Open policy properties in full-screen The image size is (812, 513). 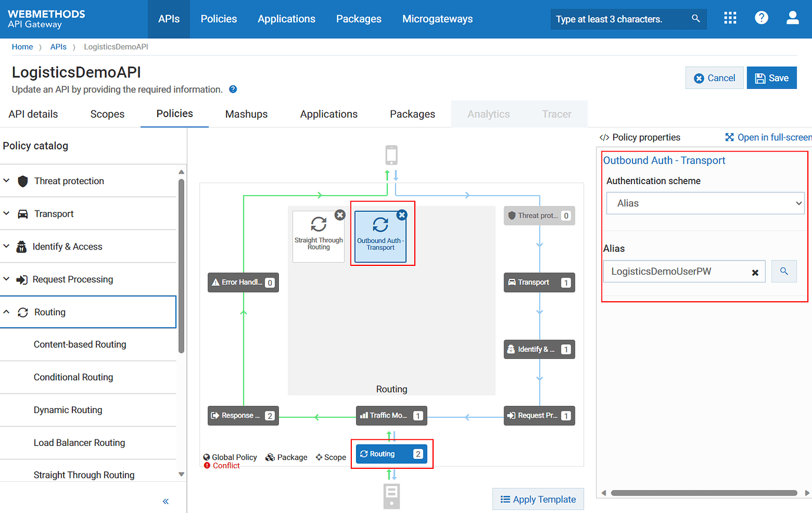click(768, 137)
